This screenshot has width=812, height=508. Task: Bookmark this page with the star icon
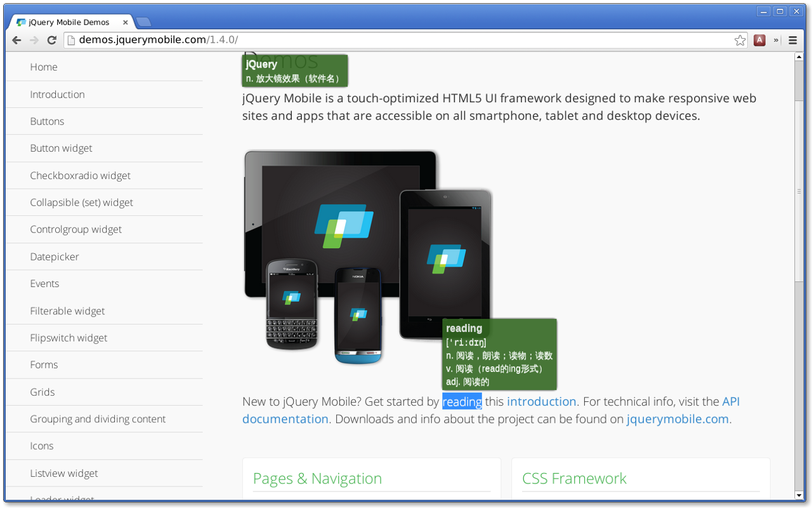click(x=740, y=41)
